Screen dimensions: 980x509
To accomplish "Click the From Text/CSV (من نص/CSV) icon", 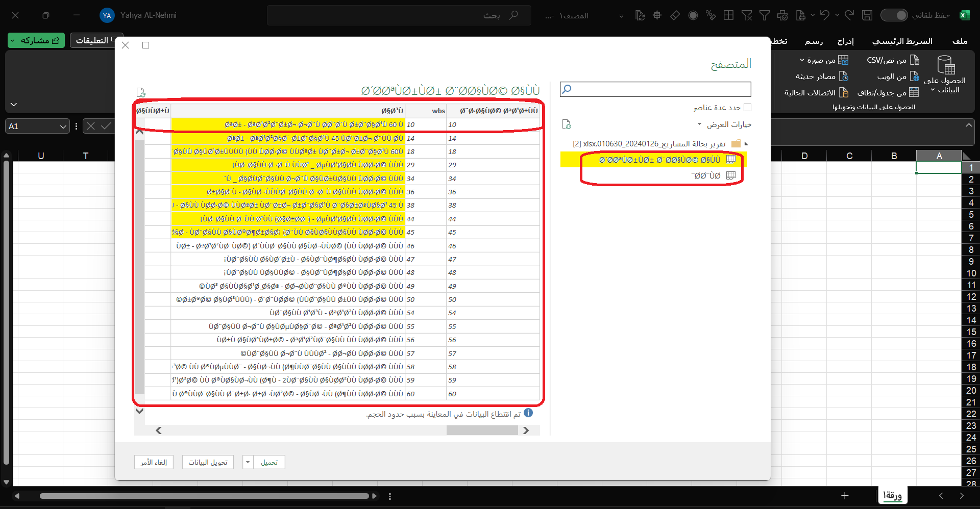I will pos(915,60).
